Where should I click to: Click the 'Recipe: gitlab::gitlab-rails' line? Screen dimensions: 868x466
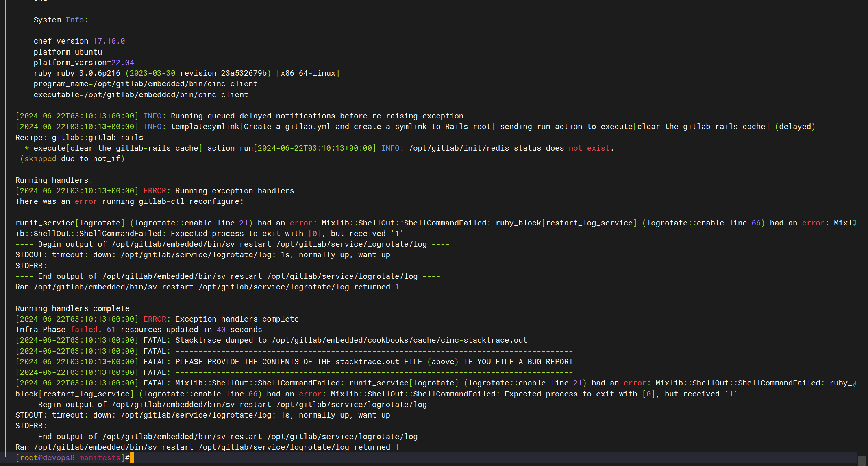[x=79, y=138]
